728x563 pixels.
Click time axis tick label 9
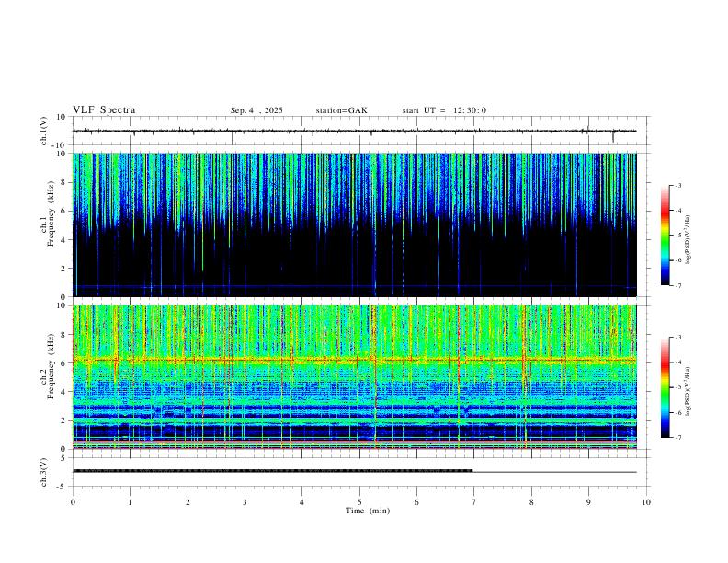click(x=588, y=502)
